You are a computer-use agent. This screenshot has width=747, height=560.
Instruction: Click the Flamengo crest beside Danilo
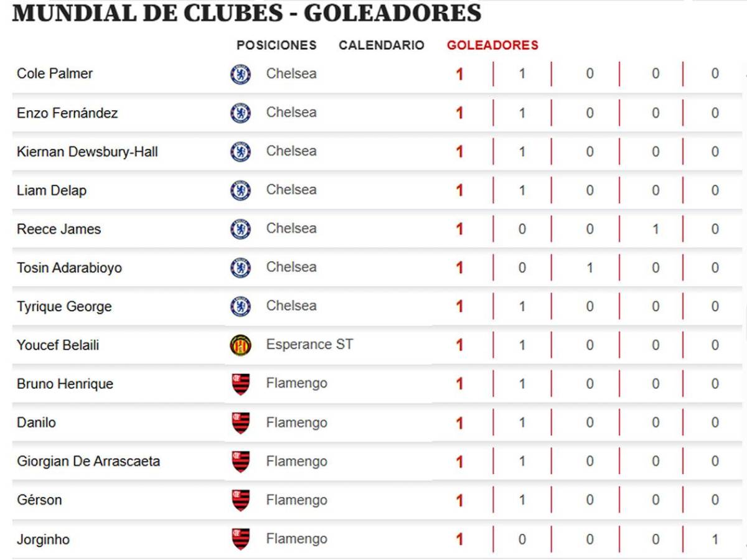pyautogui.click(x=240, y=422)
